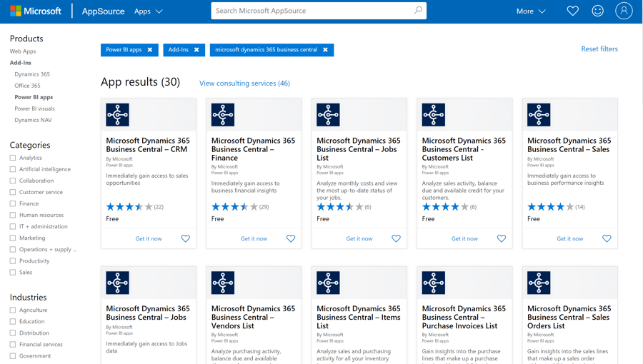Check the Artificial intelligence category
The height and width of the screenshot is (364, 643).
pos(13,169)
